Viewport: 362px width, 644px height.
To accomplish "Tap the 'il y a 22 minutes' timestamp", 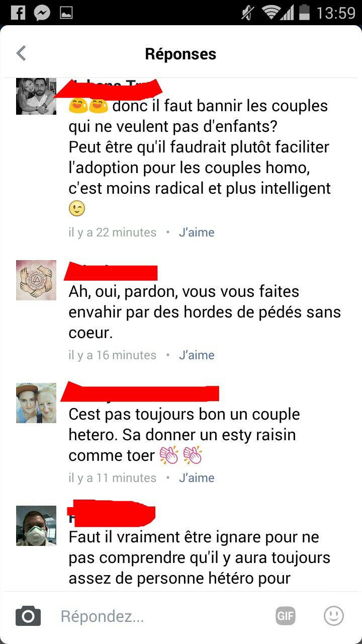I will [112, 232].
